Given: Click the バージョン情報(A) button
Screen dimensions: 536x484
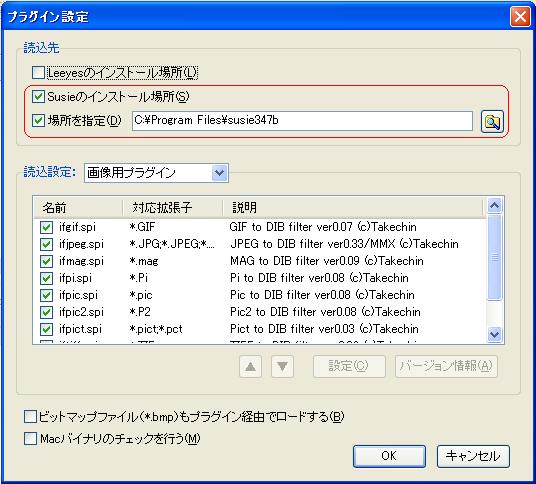Looking at the screenshot, I should coord(446,367).
